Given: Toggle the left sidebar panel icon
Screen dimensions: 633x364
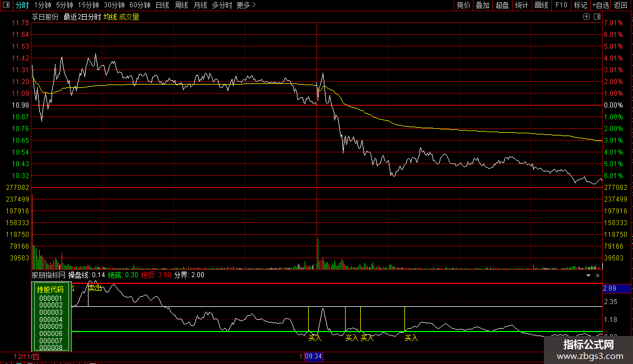Looking at the screenshot, I should (6, 5).
